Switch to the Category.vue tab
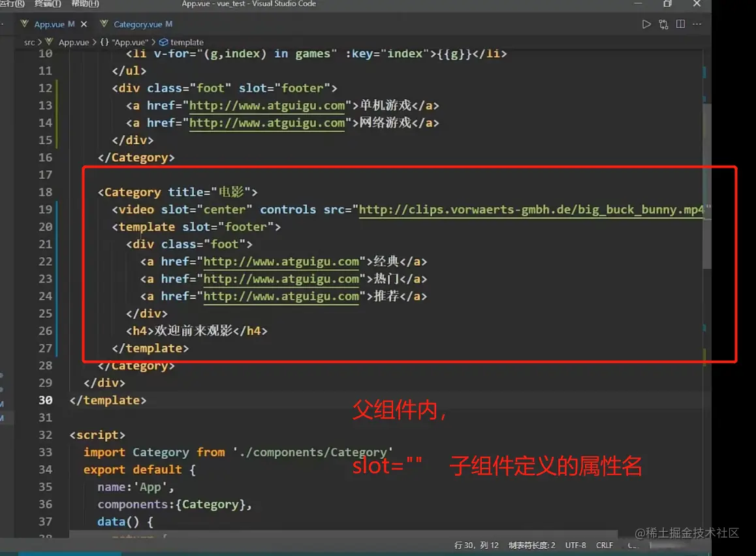 (137, 24)
